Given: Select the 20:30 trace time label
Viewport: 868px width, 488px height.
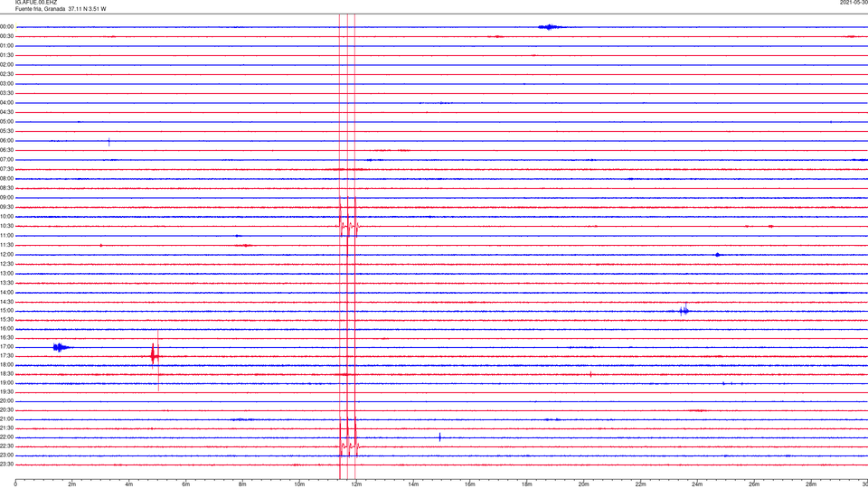Looking at the screenshot, I should point(6,410).
